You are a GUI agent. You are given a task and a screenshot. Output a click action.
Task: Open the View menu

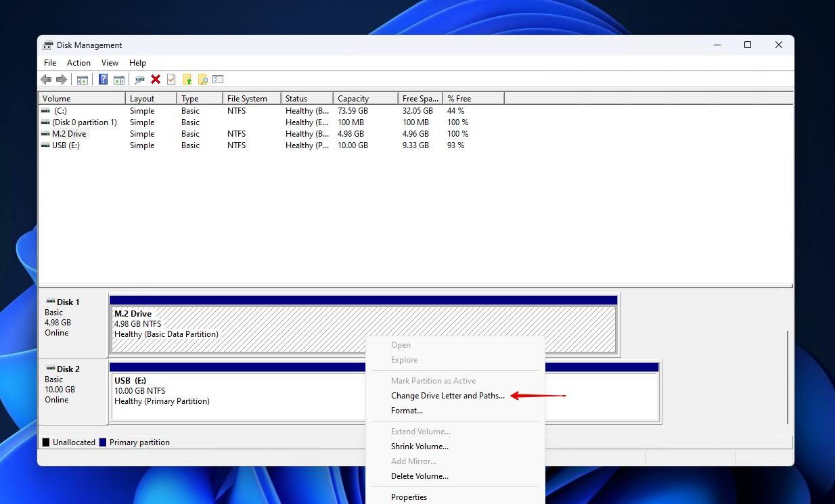(x=110, y=63)
